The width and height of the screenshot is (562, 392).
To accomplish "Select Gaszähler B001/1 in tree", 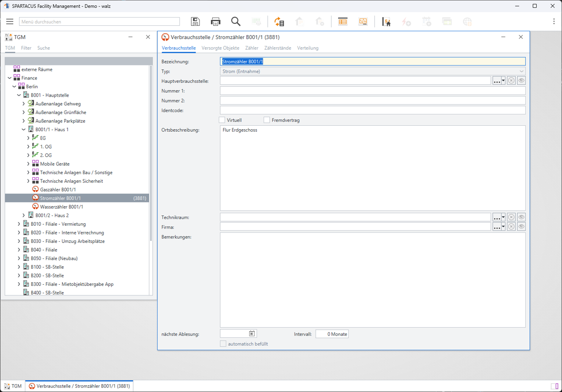I will tap(58, 190).
